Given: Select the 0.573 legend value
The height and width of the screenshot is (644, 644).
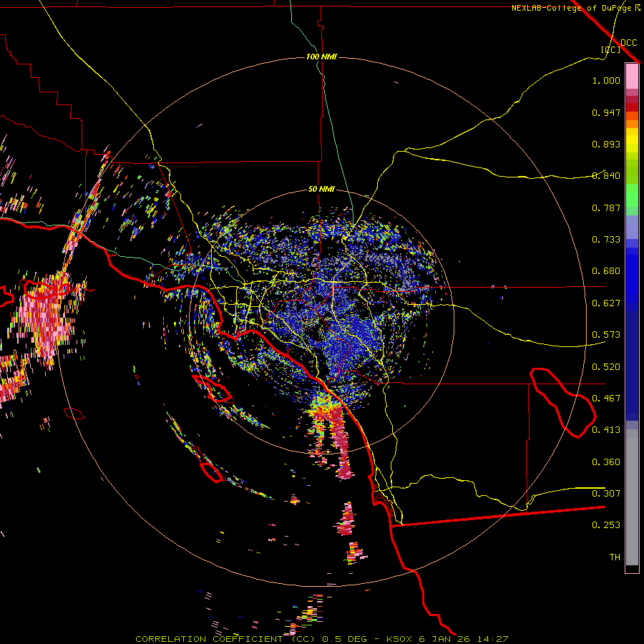Looking at the screenshot, I should [x=606, y=335].
